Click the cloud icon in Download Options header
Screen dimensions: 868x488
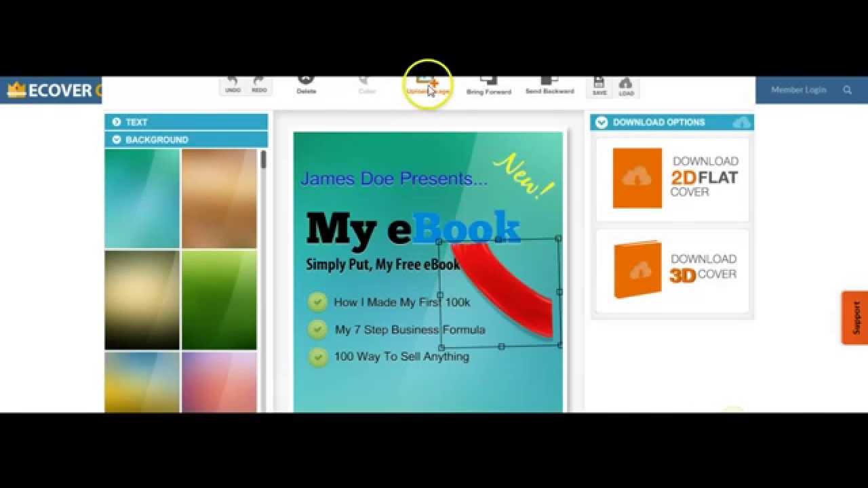click(x=742, y=122)
